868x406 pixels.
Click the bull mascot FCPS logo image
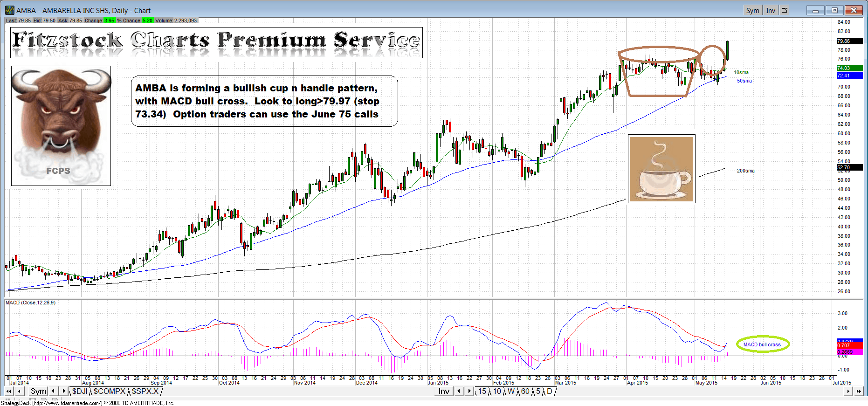coord(61,126)
